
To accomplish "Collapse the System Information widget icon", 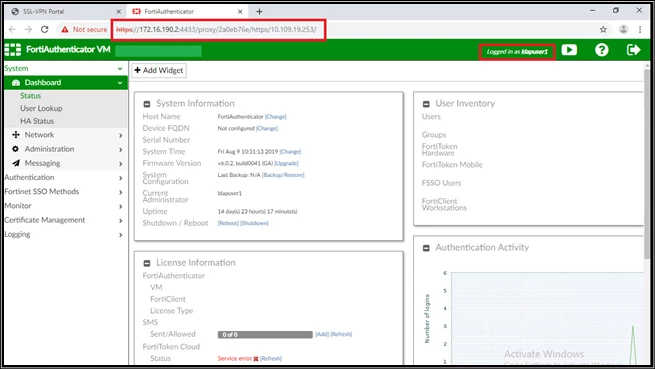I will pos(147,104).
